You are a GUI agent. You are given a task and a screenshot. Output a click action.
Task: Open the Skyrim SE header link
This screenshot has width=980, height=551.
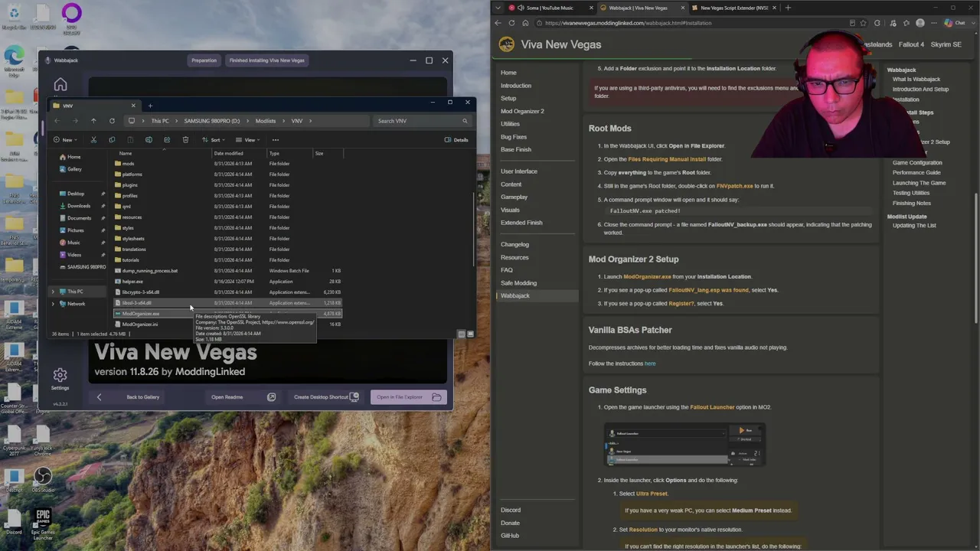[946, 44]
